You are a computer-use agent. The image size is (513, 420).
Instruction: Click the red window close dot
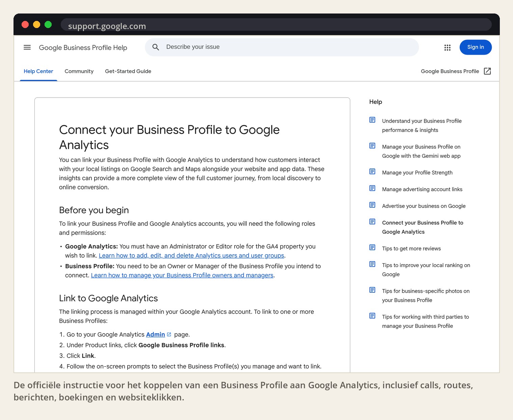tap(25, 24)
